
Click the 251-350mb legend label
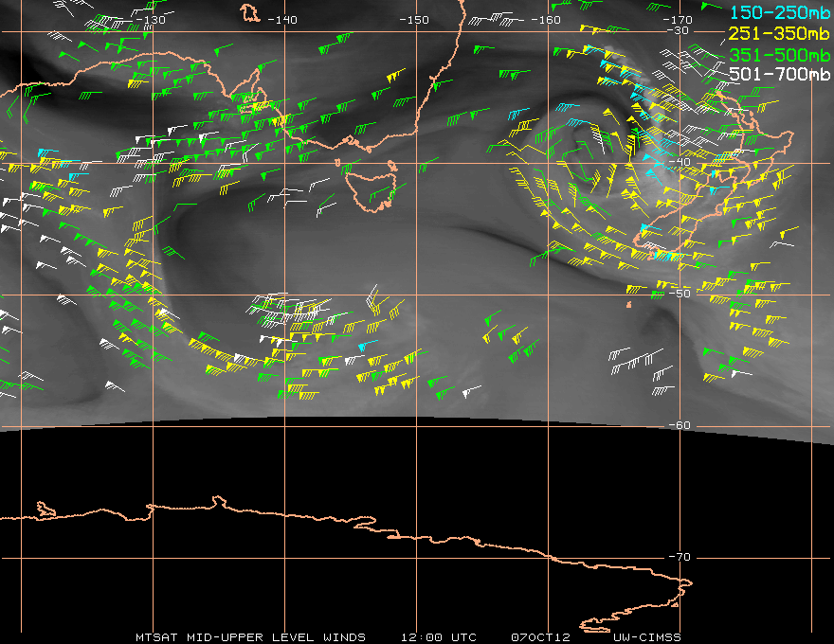click(779, 34)
